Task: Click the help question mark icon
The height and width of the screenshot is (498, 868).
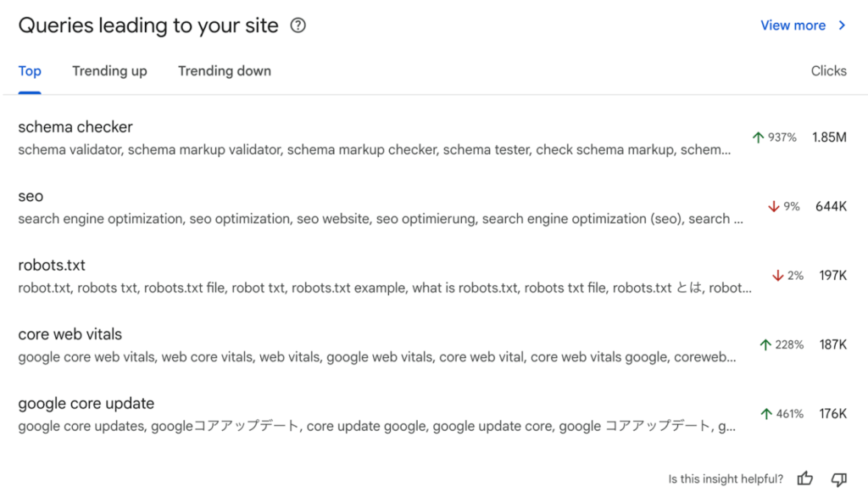Action: pyautogui.click(x=298, y=25)
